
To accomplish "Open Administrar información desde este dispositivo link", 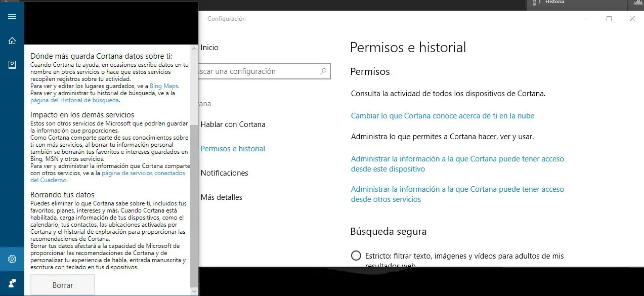I will pos(457,164).
